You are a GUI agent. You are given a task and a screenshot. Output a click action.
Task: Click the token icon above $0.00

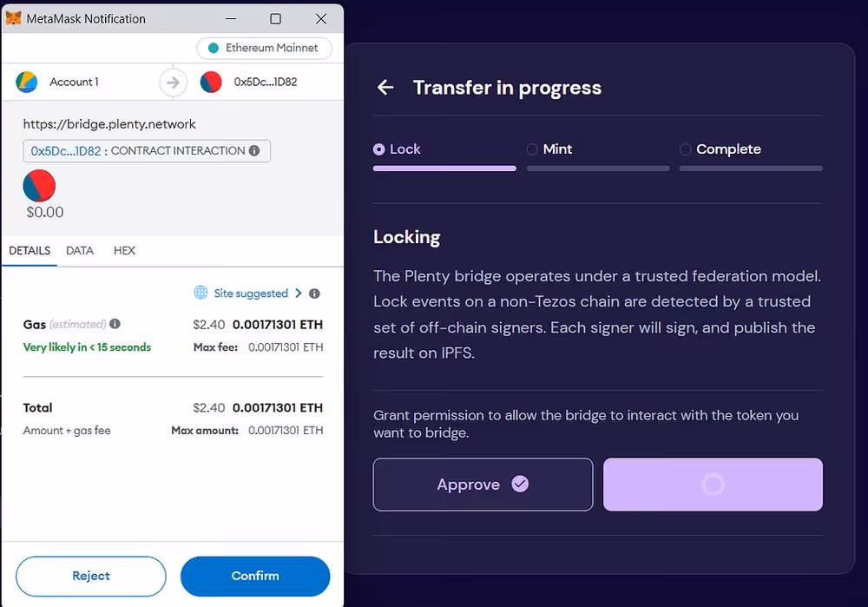point(39,186)
